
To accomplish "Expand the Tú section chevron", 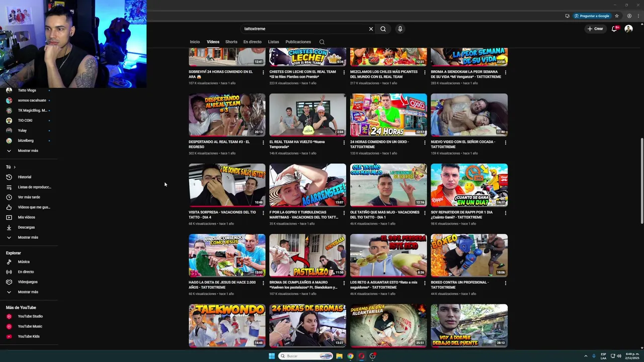I will pos(14,167).
